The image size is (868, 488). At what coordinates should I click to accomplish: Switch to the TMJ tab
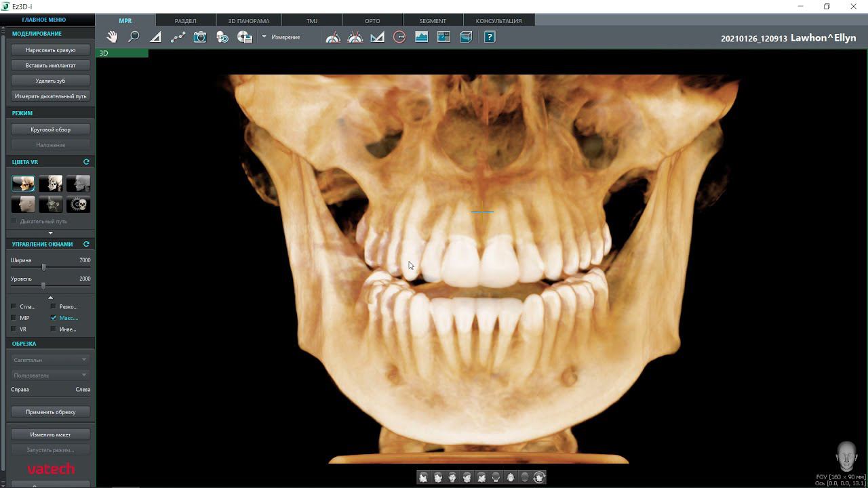coord(312,20)
